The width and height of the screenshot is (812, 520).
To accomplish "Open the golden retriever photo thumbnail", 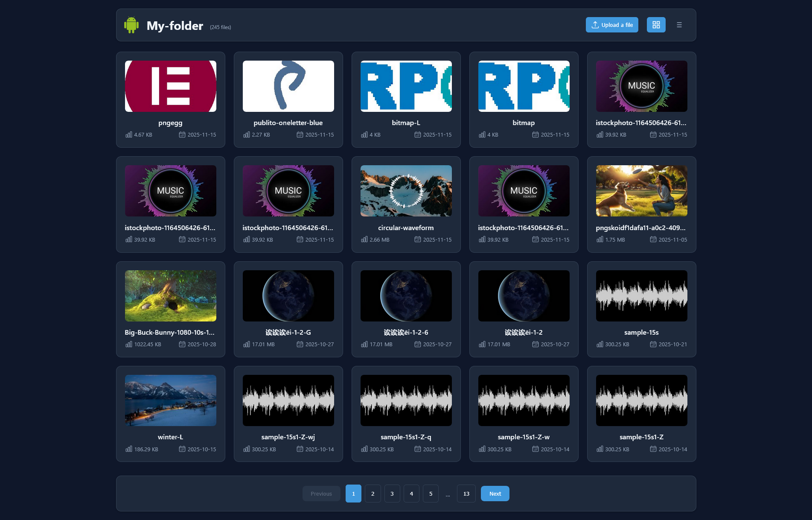I will click(x=641, y=191).
